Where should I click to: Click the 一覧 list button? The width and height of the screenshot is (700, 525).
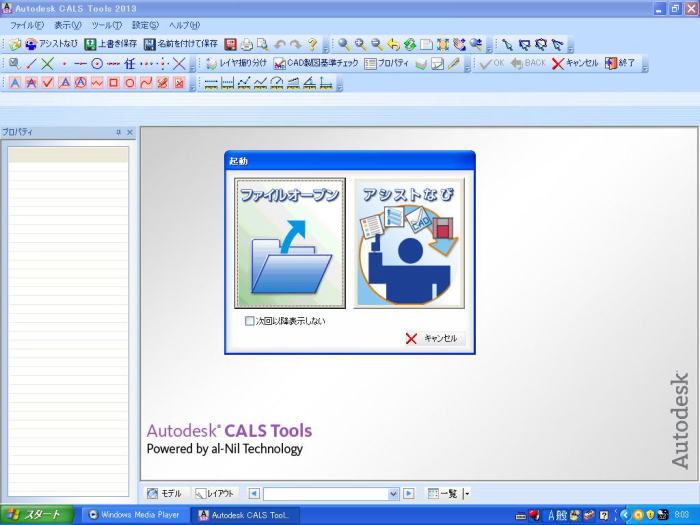coord(443,494)
